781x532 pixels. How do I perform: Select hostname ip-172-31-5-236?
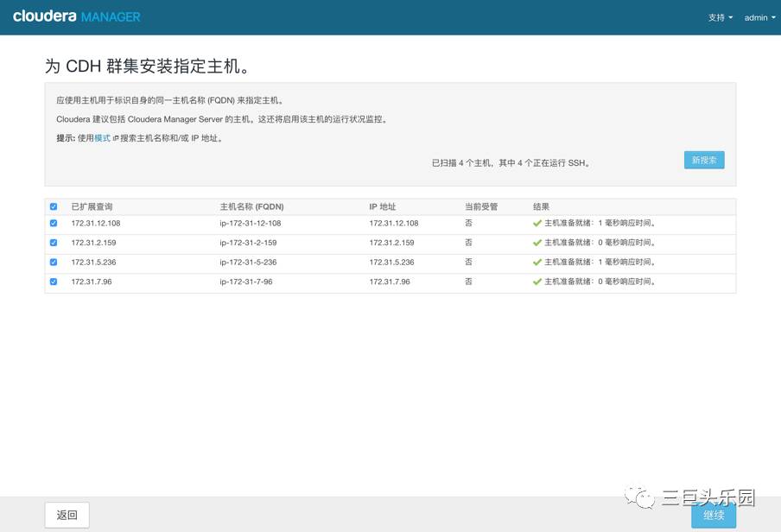pos(248,262)
